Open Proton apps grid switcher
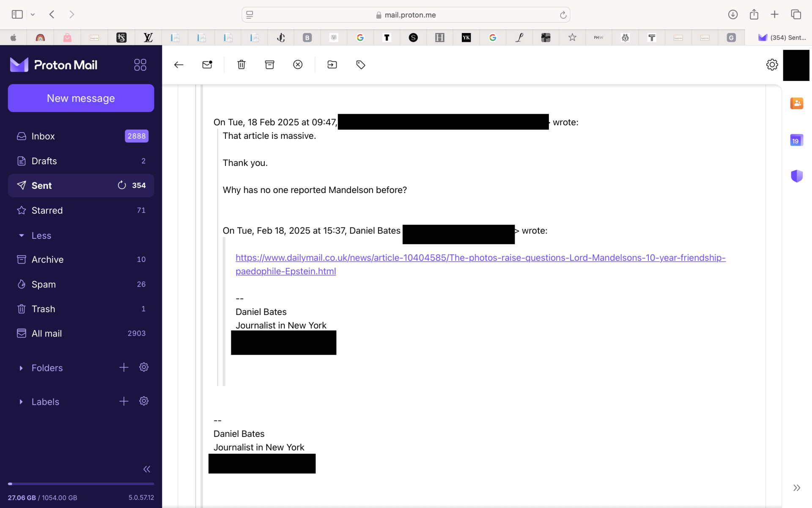The height and width of the screenshot is (508, 812). [140, 65]
